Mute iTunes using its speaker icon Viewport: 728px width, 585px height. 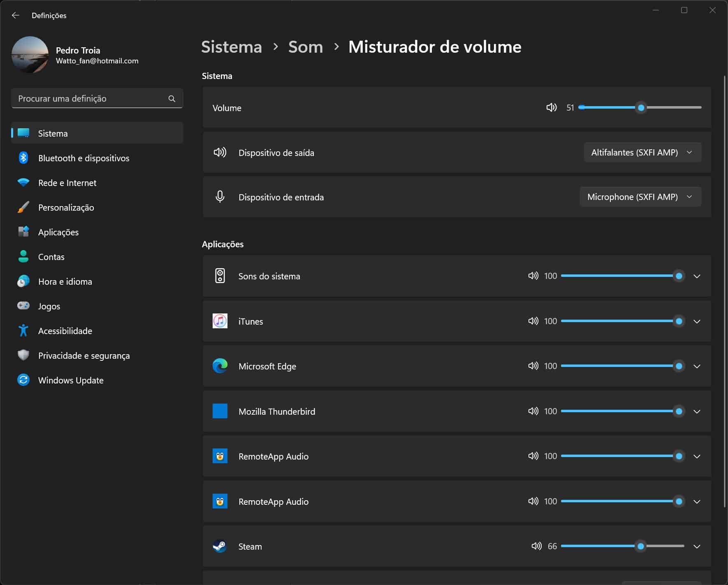click(x=533, y=321)
